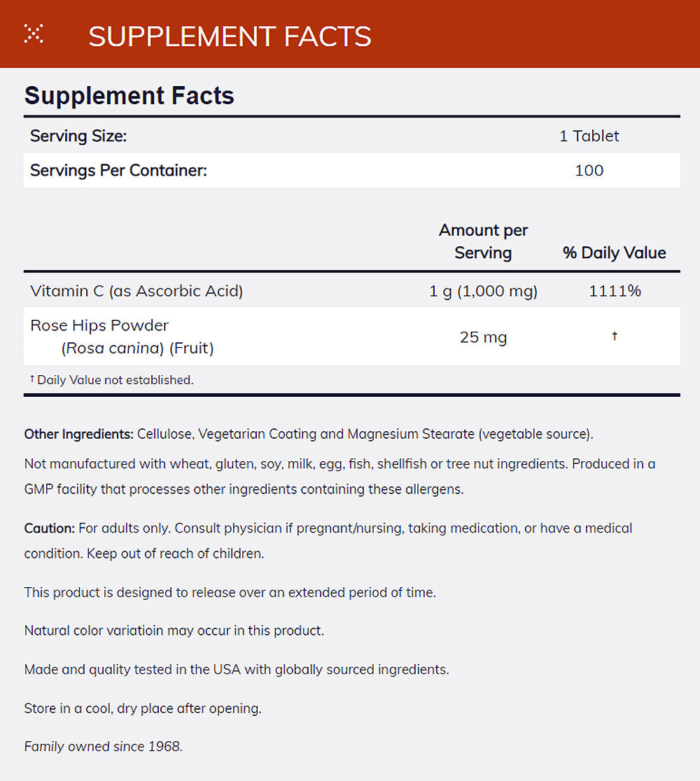The width and height of the screenshot is (700, 781).
Task: Click the 100 servings value
Action: point(589,170)
